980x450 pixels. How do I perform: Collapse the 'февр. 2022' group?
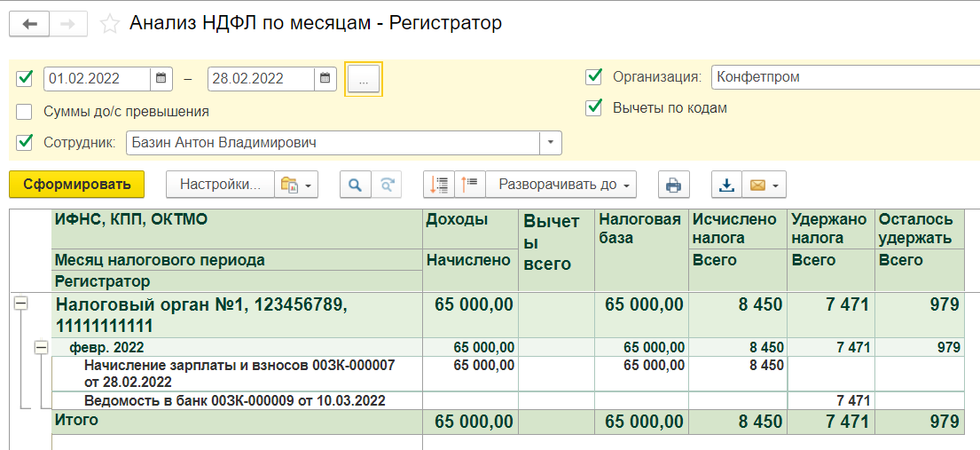pyautogui.click(x=40, y=348)
